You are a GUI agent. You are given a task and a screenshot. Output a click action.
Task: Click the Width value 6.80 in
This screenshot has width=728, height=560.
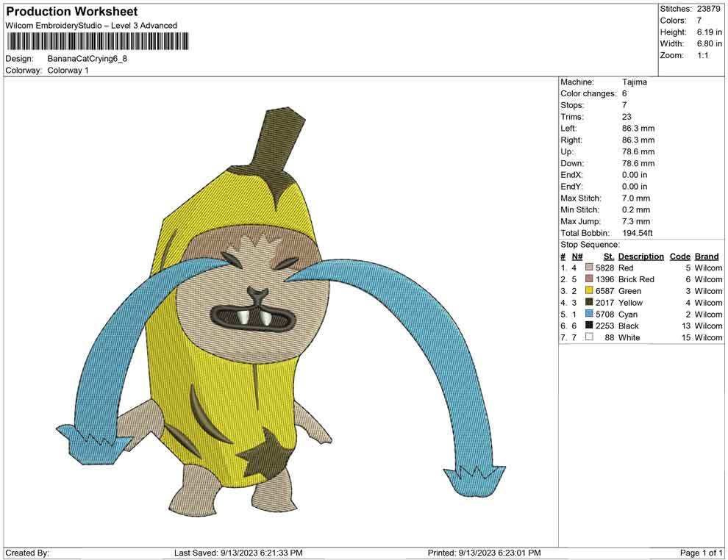click(709, 43)
